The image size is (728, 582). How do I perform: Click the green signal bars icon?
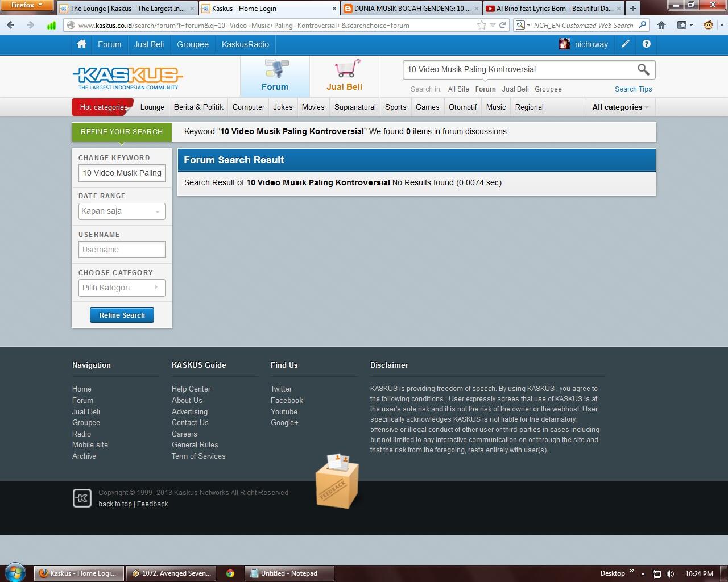pos(51,25)
